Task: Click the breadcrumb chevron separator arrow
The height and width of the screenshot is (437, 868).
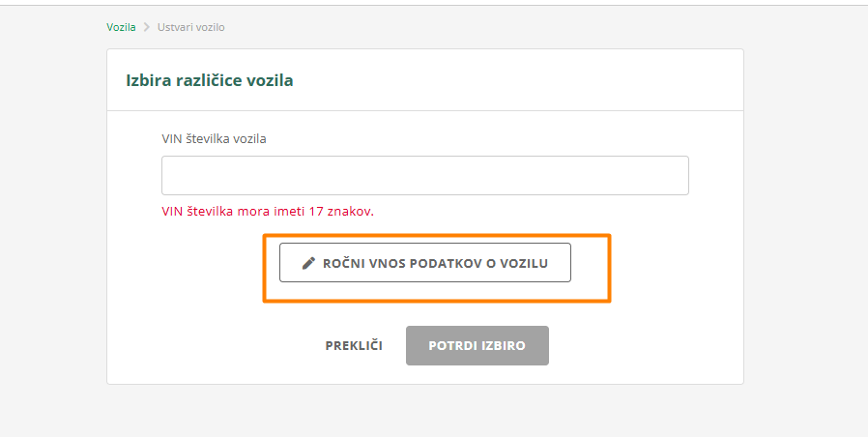Action: pyautogui.click(x=147, y=27)
